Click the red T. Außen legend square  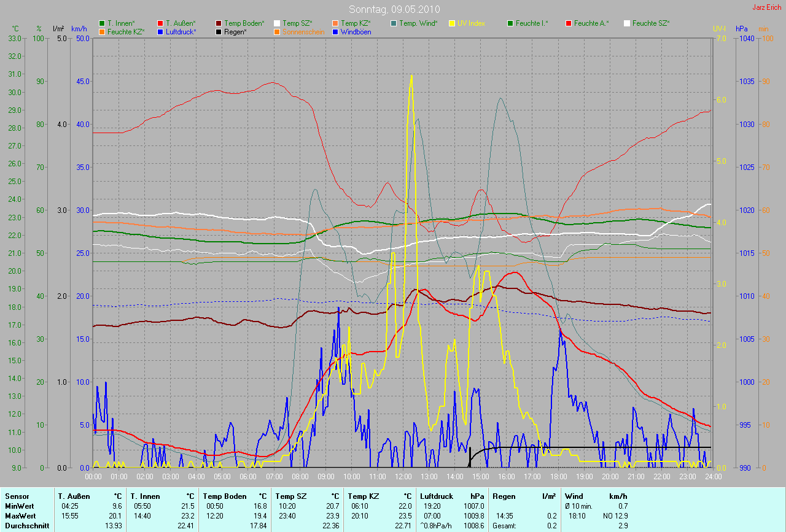160,23
